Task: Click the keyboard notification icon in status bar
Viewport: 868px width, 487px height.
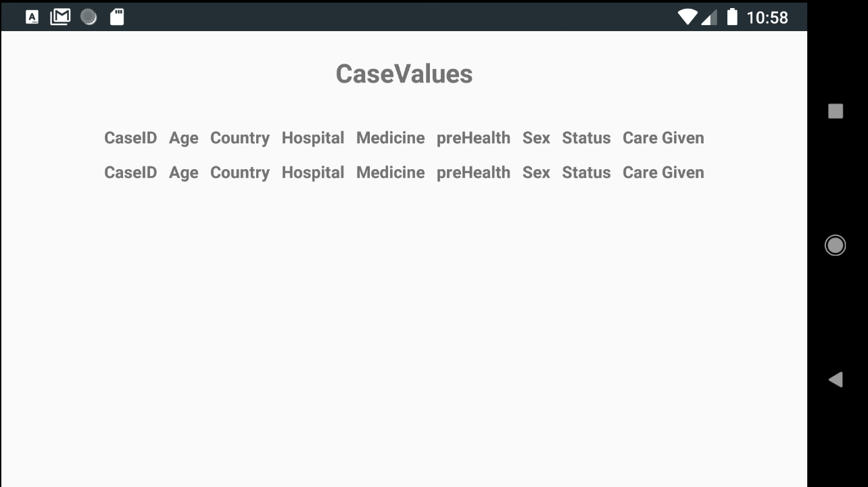Action: [x=32, y=16]
